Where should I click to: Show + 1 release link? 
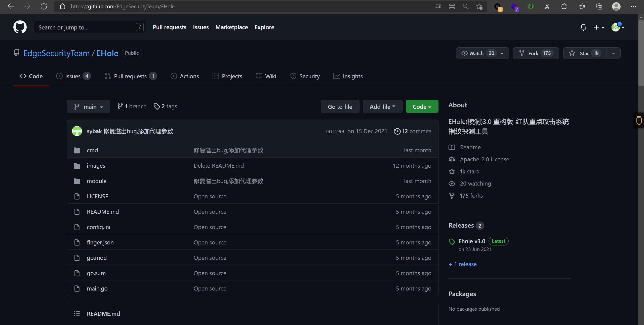coord(463,264)
